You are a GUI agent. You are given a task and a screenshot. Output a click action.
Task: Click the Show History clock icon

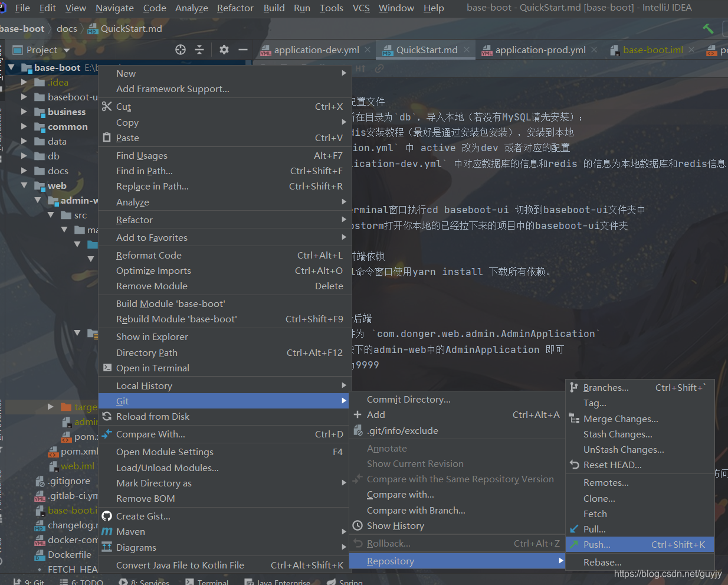pos(358,525)
